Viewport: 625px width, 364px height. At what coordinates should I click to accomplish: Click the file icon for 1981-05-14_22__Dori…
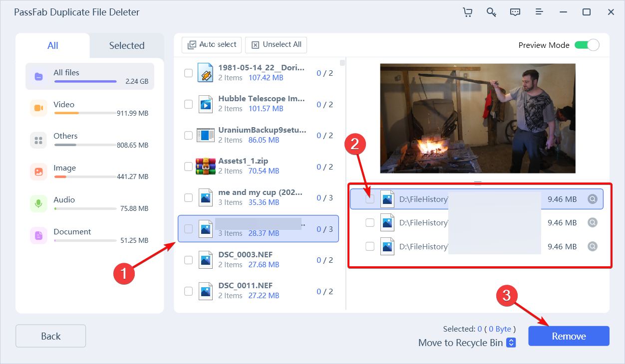coord(205,73)
